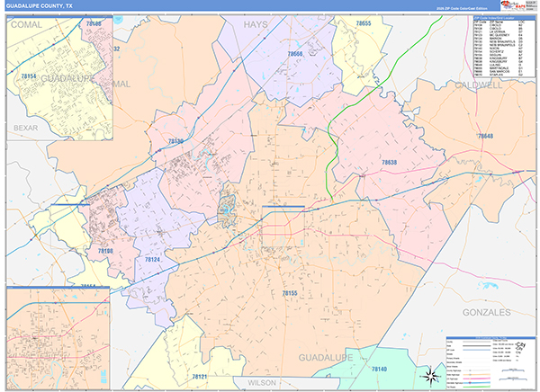This screenshot has width=540, height=392.
Task: Click the interstate shield sample in legend
Action: coord(470,383)
